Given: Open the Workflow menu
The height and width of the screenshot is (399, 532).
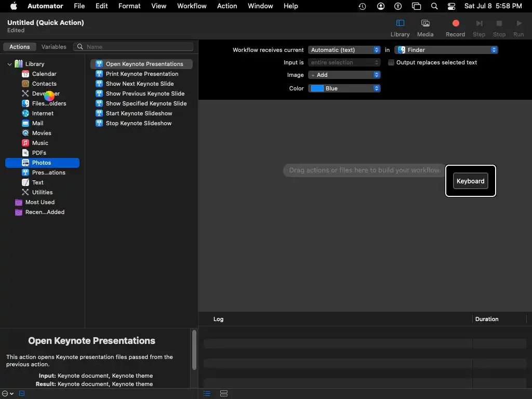Looking at the screenshot, I should pos(192,6).
